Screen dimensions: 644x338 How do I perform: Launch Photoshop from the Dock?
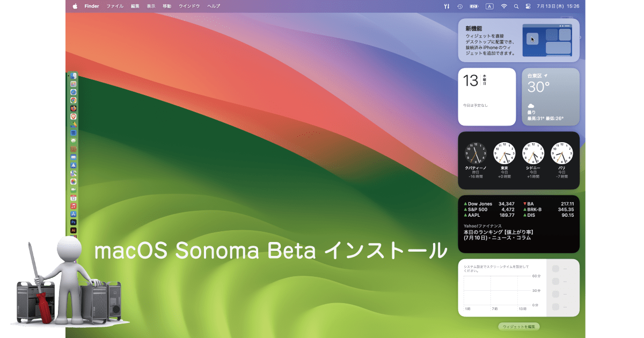[74, 222]
